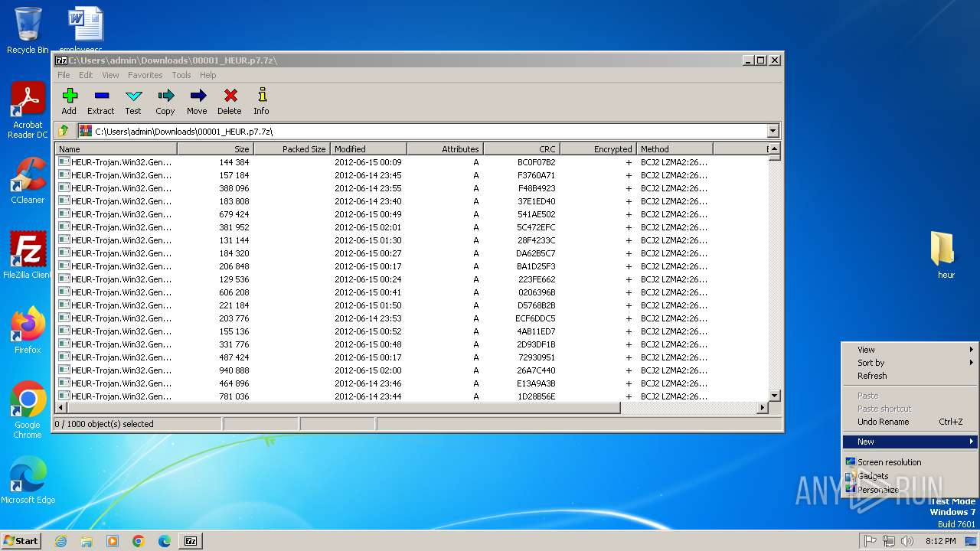The height and width of the screenshot is (551, 980).
Task: Open the File menu
Action: 64,75
